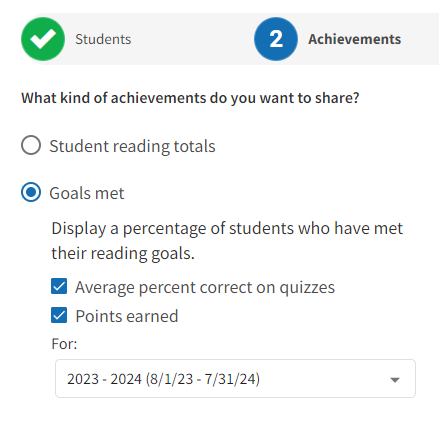Screen dimensions: 439x424
Task: Click 'What kind of achievements' heading text
Action: 190,98
